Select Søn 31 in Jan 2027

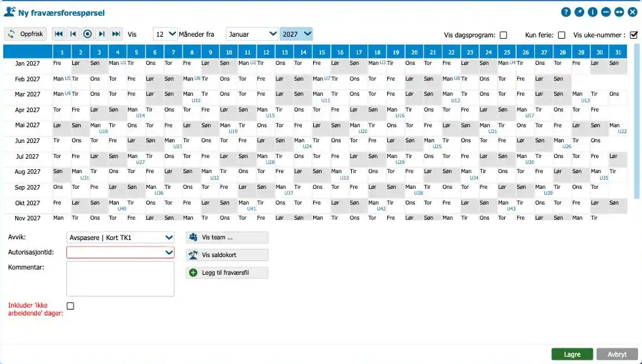[x=618, y=66]
